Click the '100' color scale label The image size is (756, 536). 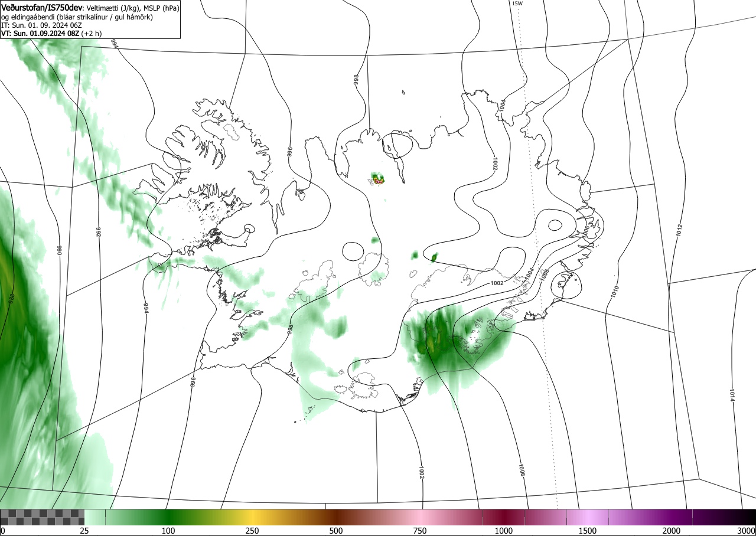(168, 531)
